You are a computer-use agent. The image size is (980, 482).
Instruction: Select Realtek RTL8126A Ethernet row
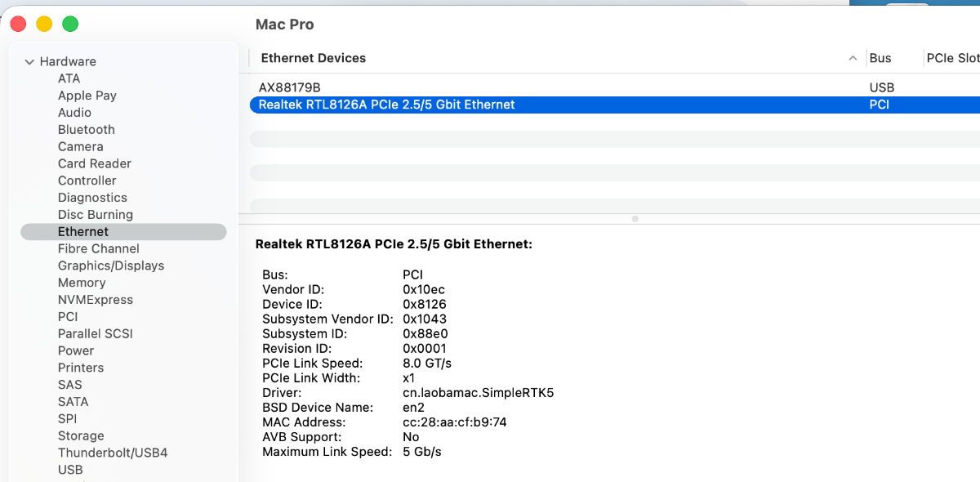point(387,105)
